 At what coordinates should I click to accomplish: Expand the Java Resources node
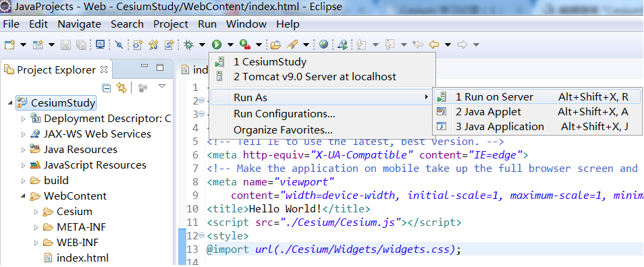[24, 150]
